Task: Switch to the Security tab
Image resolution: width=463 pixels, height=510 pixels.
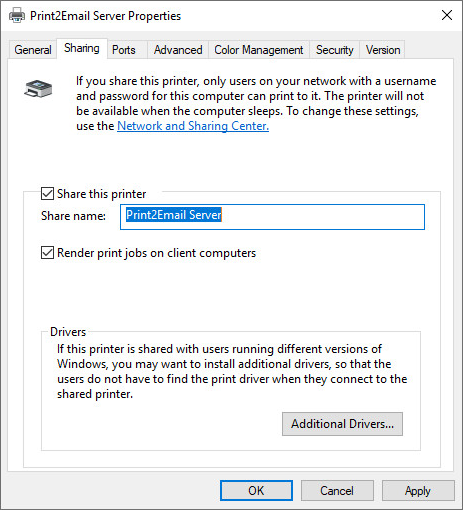Action: click(335, 50)
